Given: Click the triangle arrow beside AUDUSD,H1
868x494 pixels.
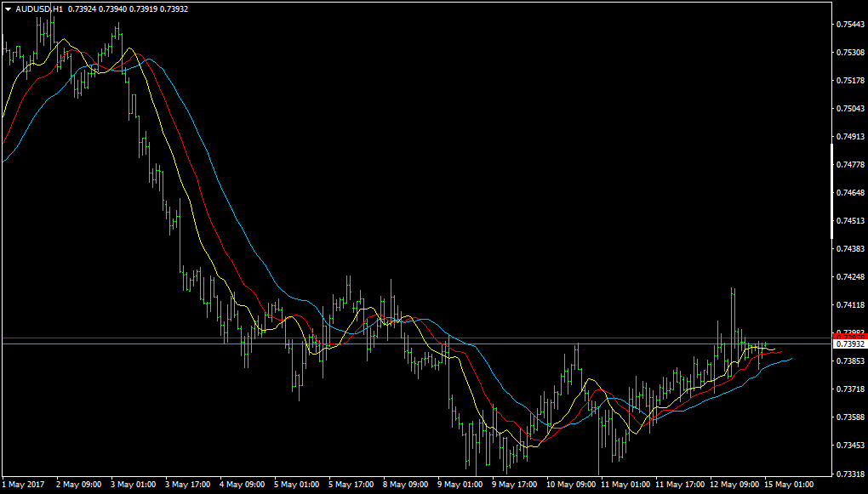Looking at the screenshot, I should [8, 9].
